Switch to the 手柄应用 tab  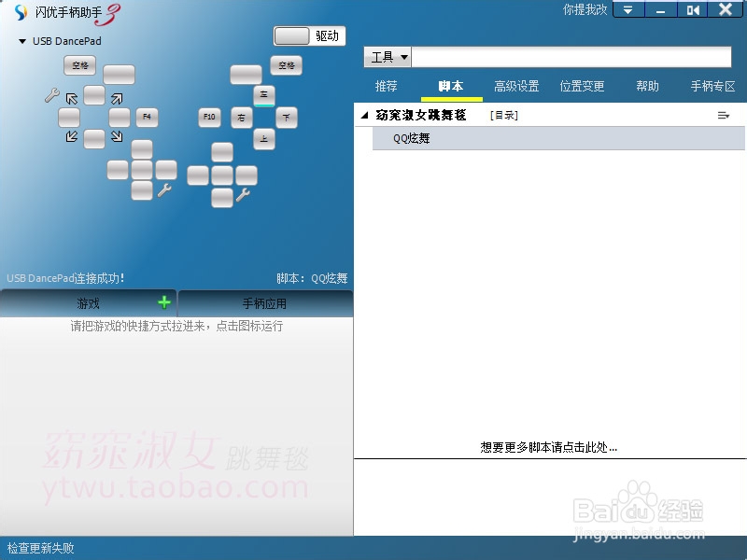coord(264,302)
